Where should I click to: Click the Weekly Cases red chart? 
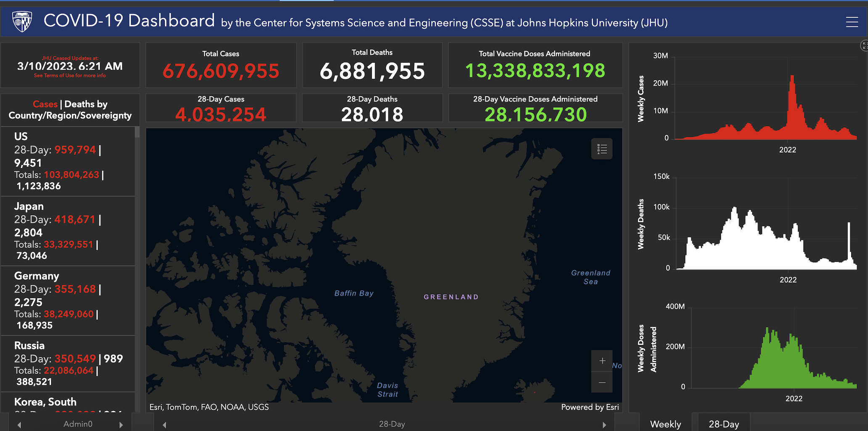point(765,107)
